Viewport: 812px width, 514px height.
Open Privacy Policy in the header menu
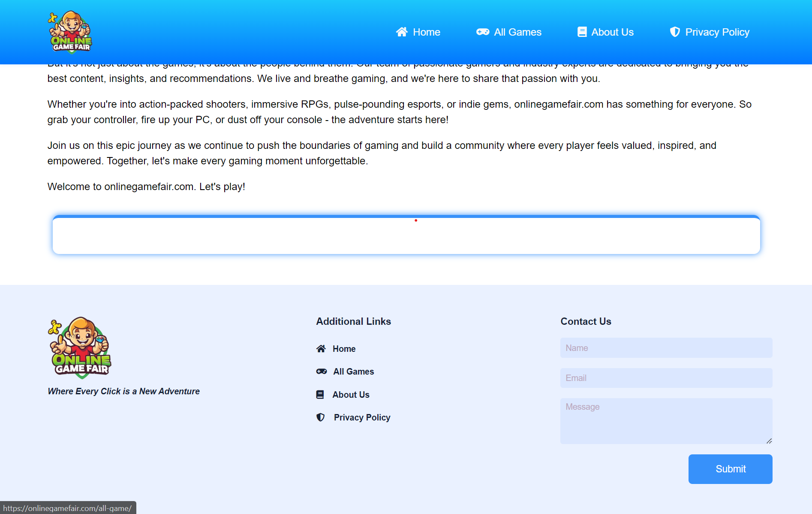[717, 32]
